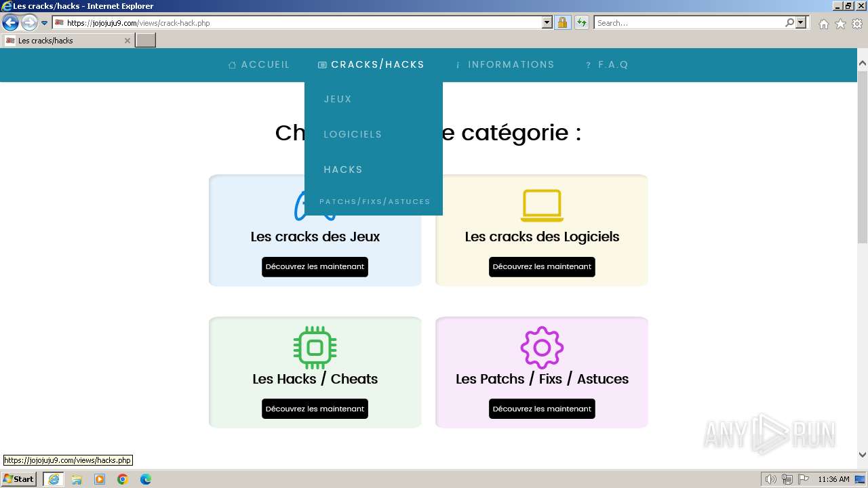Click the list icon beside CRACKS/HACKS
868x488 pixels.
tap(322, 65)
